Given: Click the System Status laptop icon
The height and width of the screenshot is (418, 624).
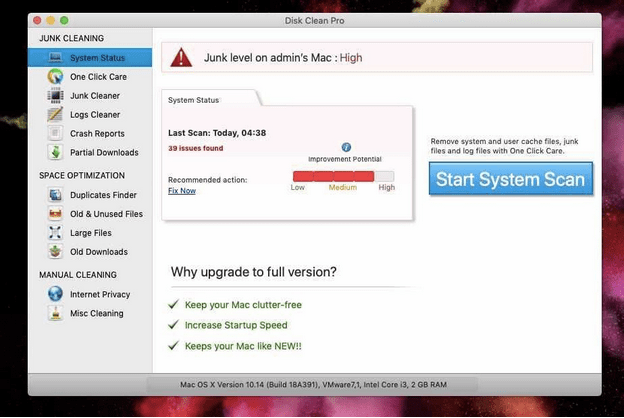Looking at the screenshot, I should [55, 58].
